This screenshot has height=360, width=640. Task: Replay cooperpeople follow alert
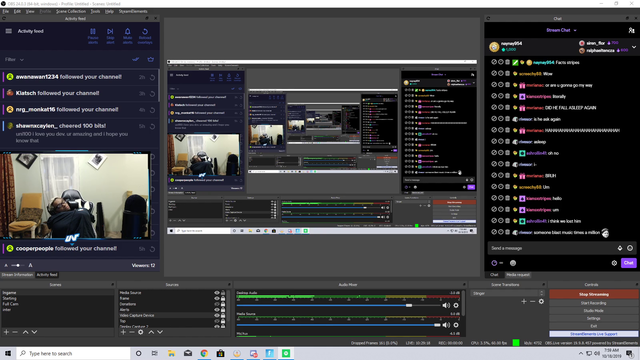point(152,249)
